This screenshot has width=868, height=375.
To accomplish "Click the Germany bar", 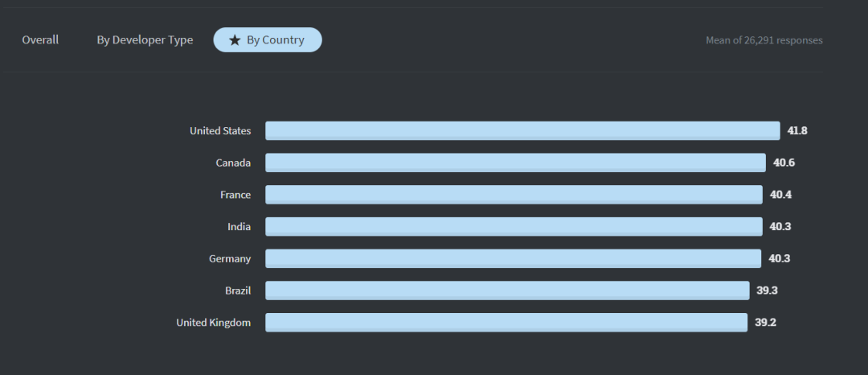I will tap(513, 258).
